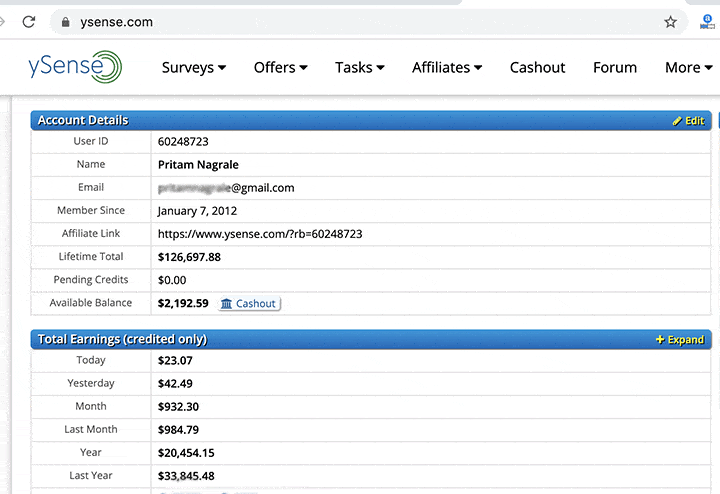Click the Last Month label
This screenshot has height=494, width=720.
[91, 429]
